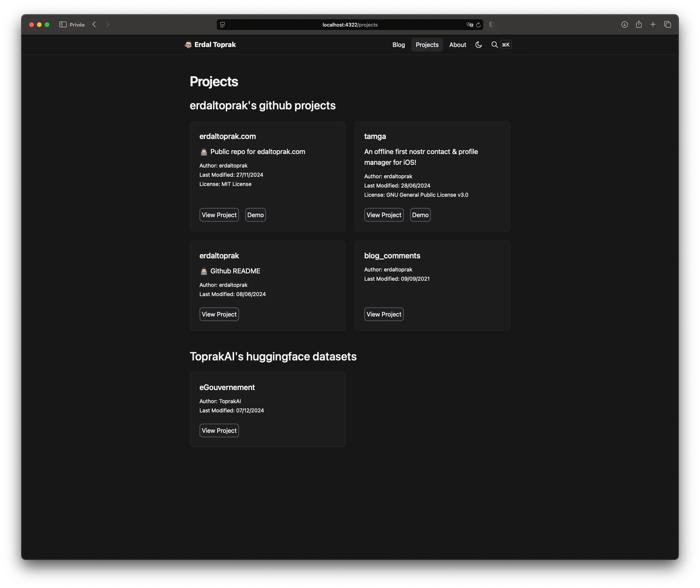Open the page settings icon in address bar

[223, 25]
